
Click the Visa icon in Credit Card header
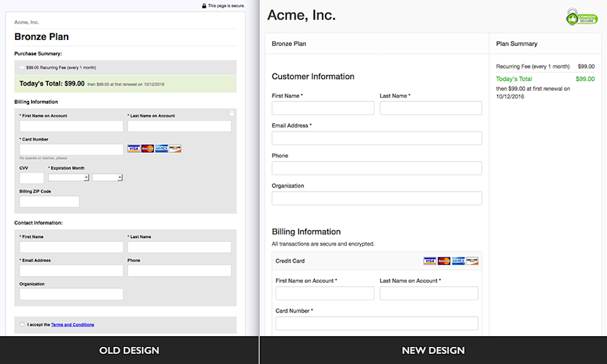tap(430, 261)
